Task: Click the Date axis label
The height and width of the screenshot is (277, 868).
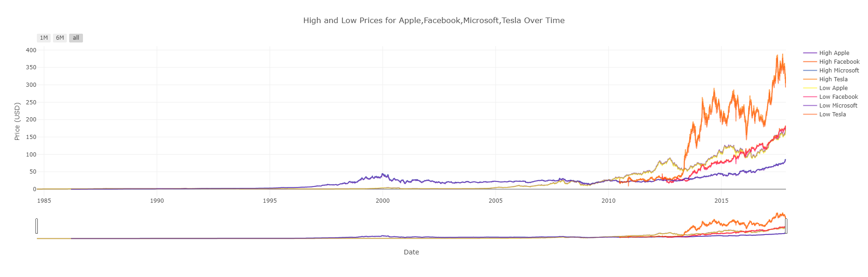Action: [x=411, y=252]
